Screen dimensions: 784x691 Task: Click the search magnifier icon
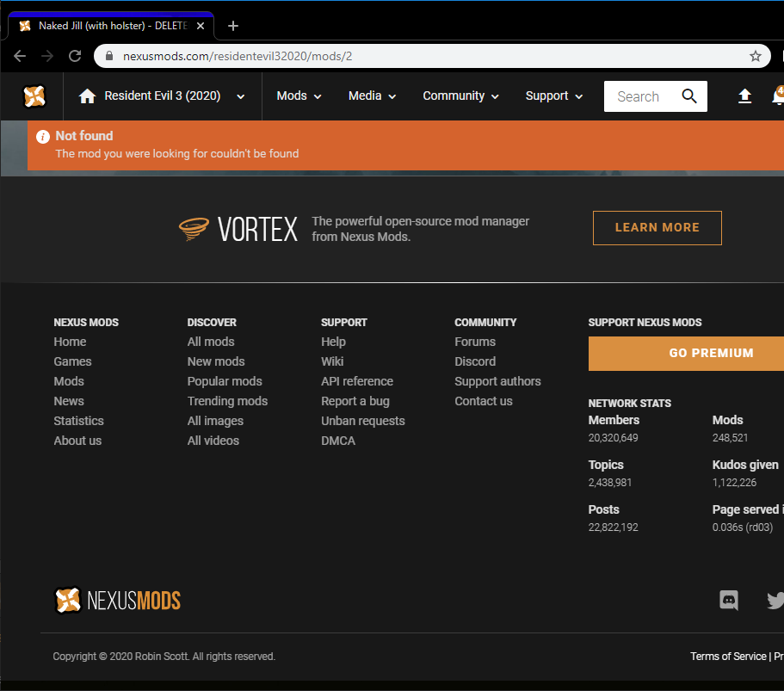(x=689, y=96)
